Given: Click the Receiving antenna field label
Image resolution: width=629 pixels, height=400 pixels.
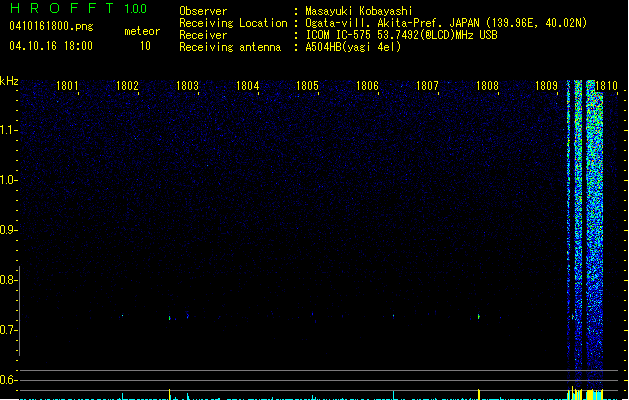Looking at the screenshot, I should click(x=230, y=47).
